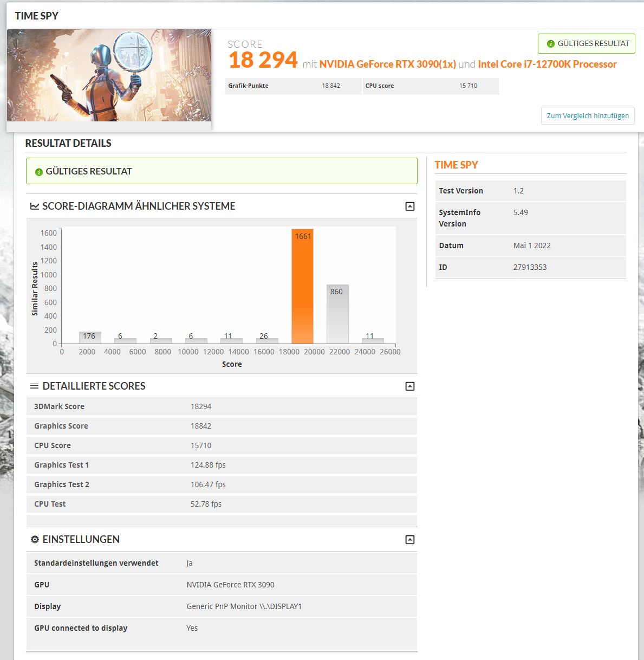Viewport: 644px width, 660px height.
Task: Click the 3DMark Score value 18294
Action: pyautogui.click(x=201, y=406)
